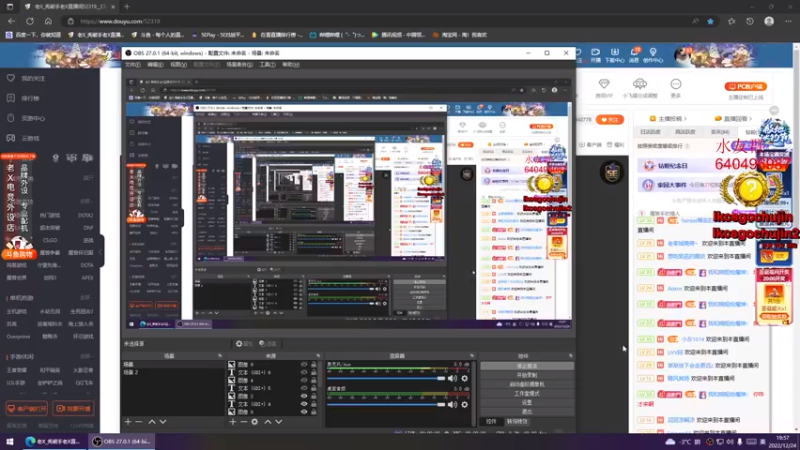The height and width of the screenshot is (450, 800).
Task: Adjust the 桌面音频 volume slider
Action: 387,405
